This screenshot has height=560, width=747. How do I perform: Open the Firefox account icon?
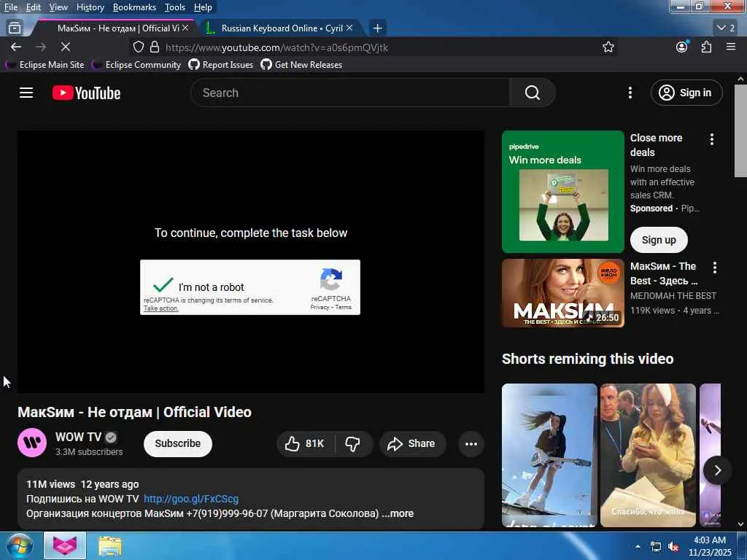pyautogui.click(x=682, y=47)
